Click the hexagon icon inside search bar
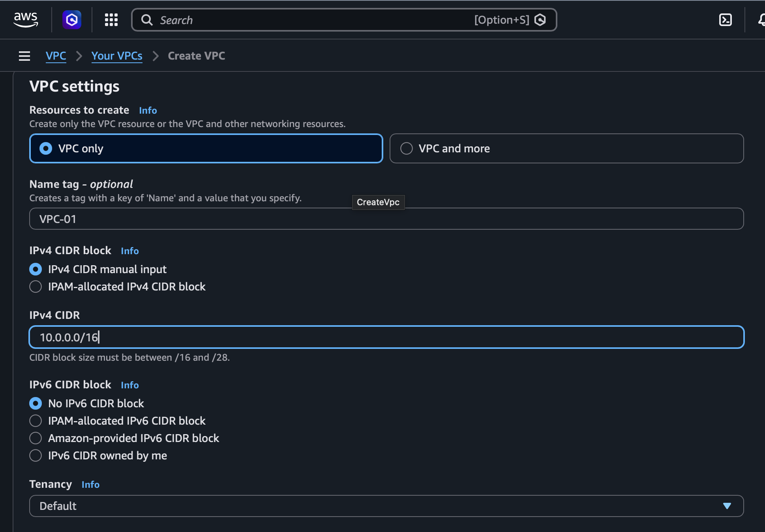This screenshot has height=532, width=765. coord(540,20)
